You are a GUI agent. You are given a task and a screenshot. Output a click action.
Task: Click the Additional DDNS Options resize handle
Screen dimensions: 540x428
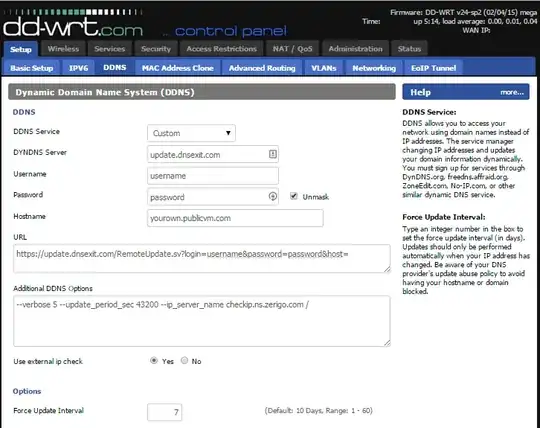(387, 343)
